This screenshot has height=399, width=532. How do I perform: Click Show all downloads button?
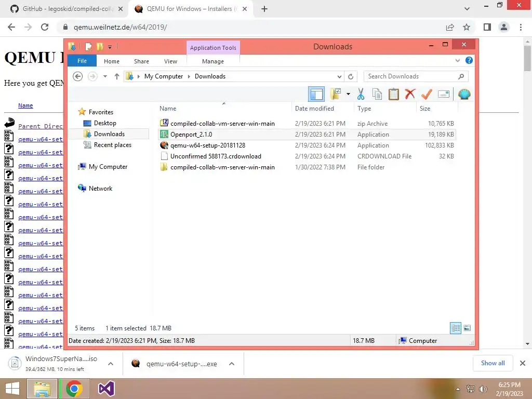point(493,363)
